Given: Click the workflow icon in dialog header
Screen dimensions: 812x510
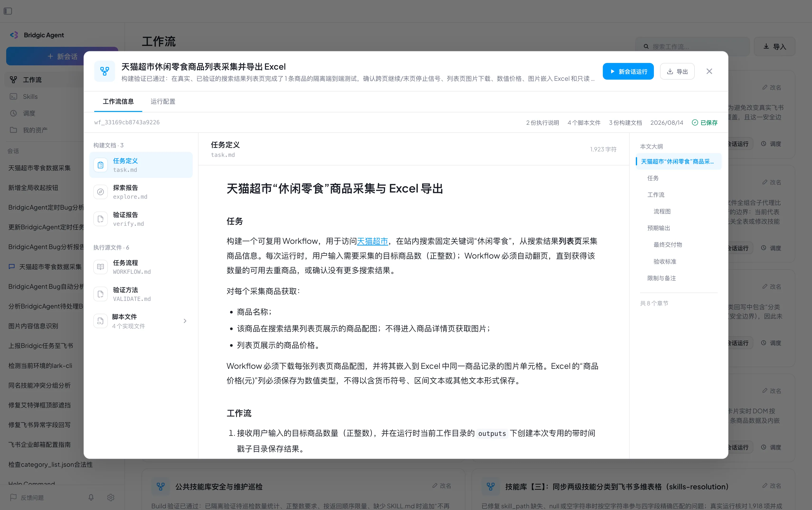Looking at the screenshot, I should point(104,71).
